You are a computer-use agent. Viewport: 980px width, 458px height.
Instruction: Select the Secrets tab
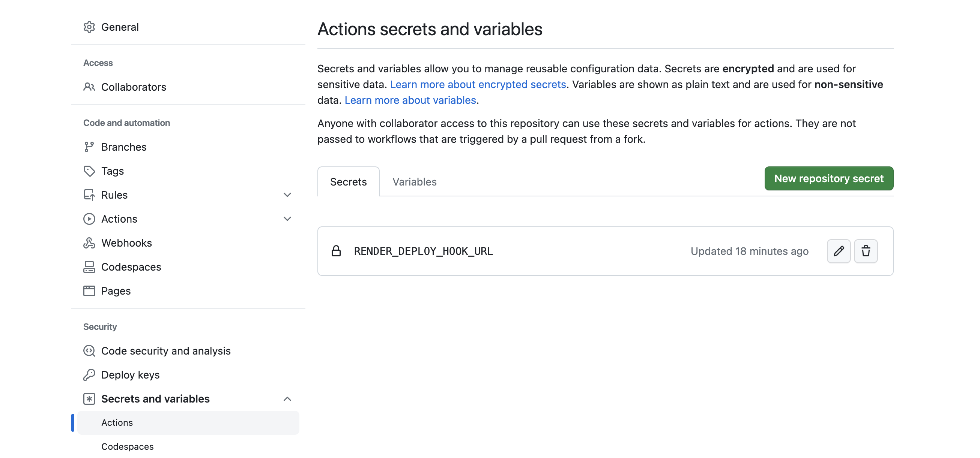point(348,182)
